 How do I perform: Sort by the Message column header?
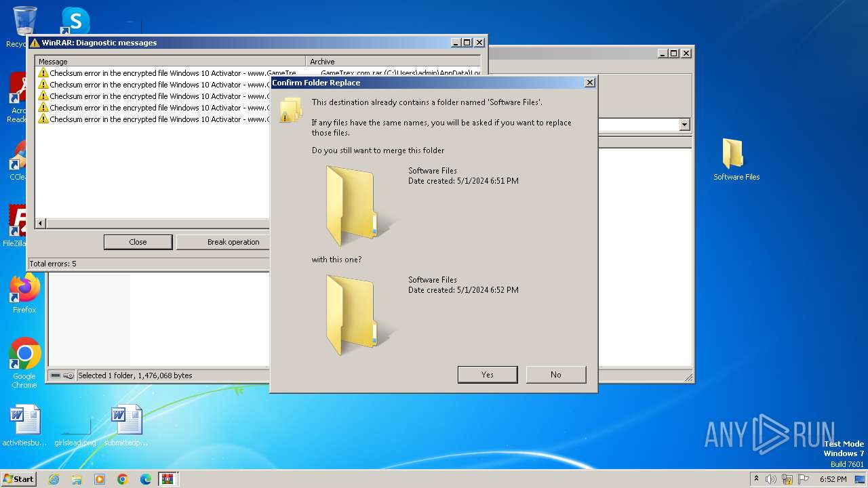[x=170, y=62]
